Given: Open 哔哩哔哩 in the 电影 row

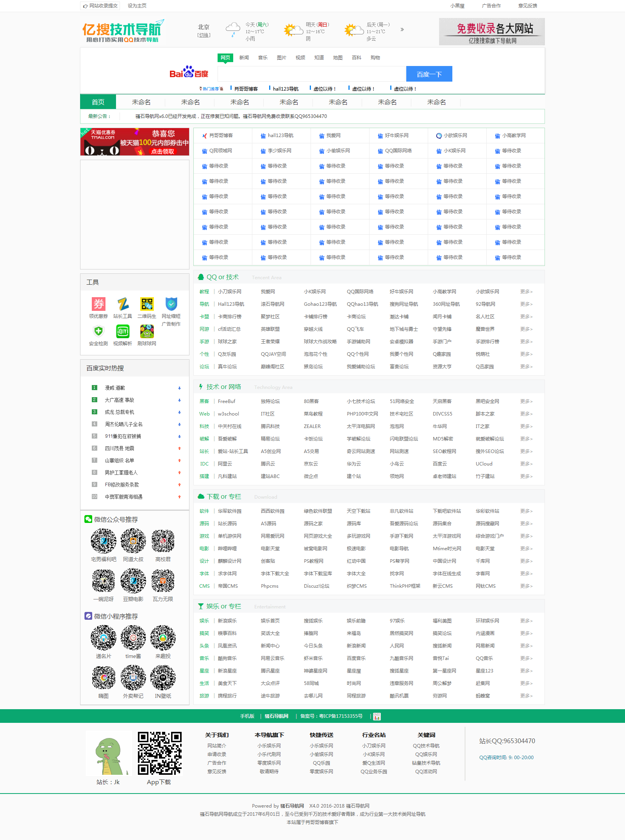Looking at the screenshot, I should point(227,549).
